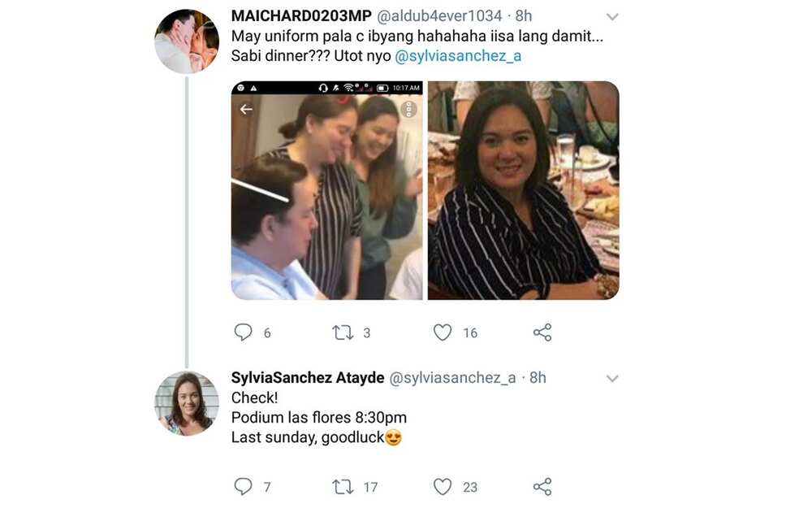The width and height of the screenshot is (812, 508).
Task: Click the three-dot menu inside left photo
Action: point(408,110)
